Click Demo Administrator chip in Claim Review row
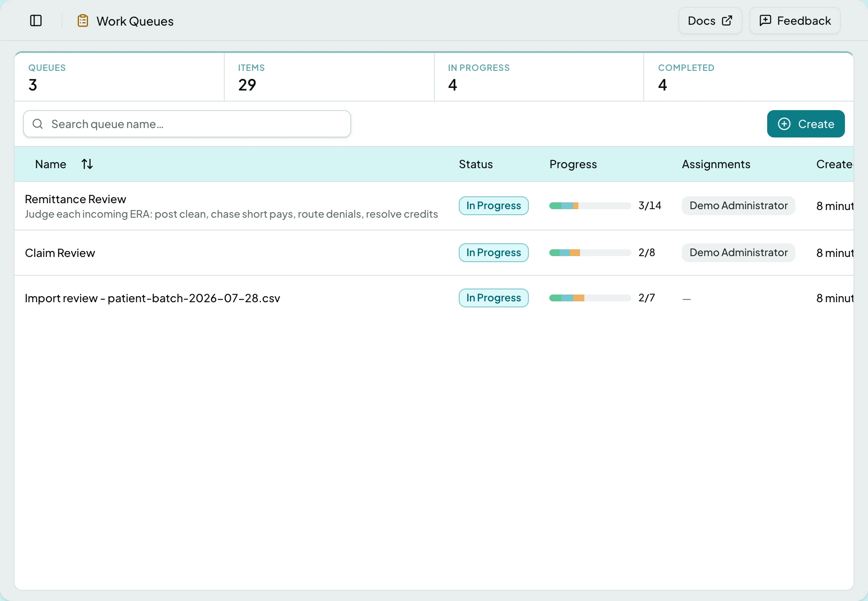Viewport: 868px width, 601px height. click(738, 253)
